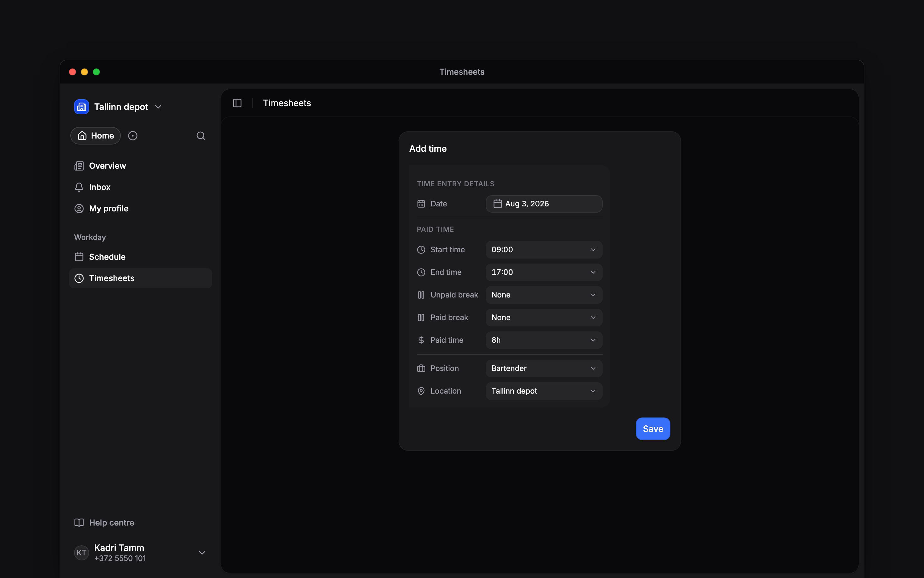Save the time entry
Viewport: 924px width, 578px height.
click(653, 429)
